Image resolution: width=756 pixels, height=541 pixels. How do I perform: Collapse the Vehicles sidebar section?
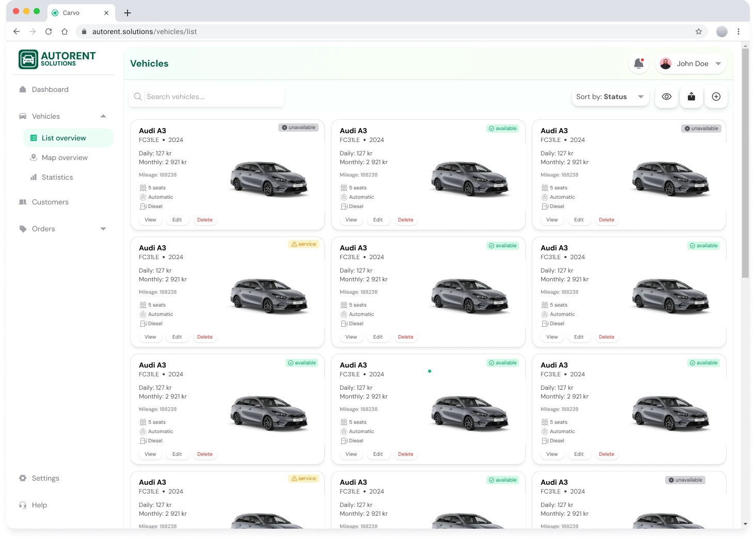tap(103, 116)
